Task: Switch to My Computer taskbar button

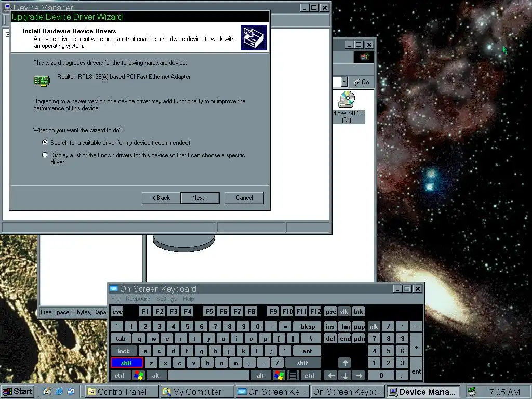Action: (x=197, y=392)
